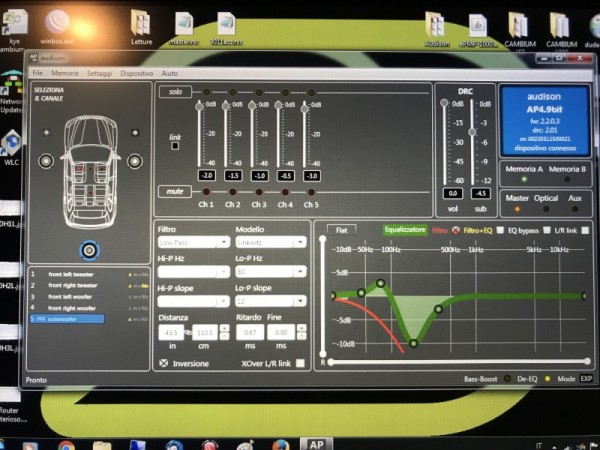This screenshot has width=600, height=450.
Task: Open the Memorie menu
Action: pyautogui.click(x=65, y=73)
